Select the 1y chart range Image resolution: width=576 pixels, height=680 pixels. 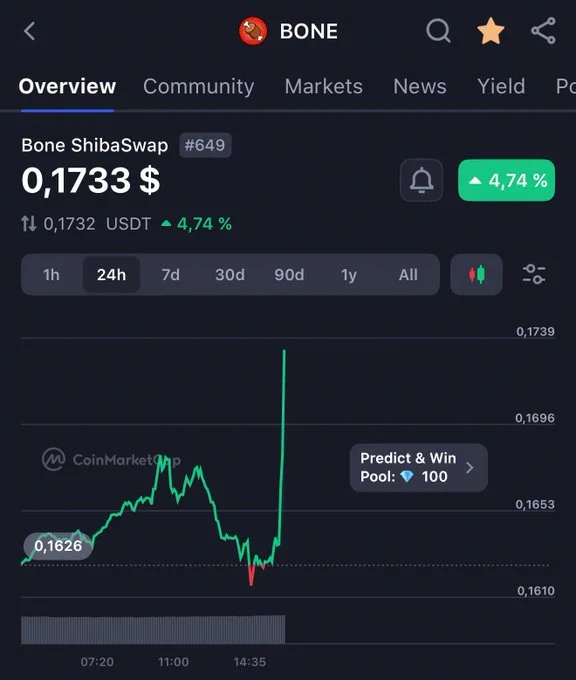348,275
